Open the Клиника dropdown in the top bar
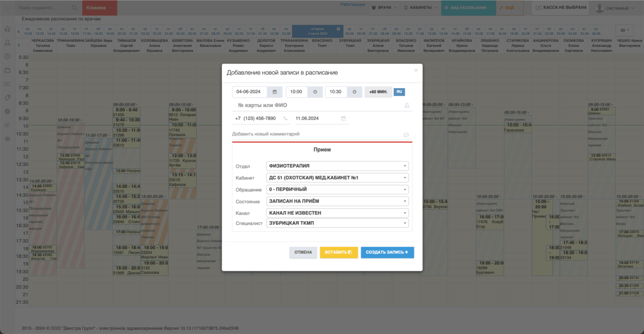The height and width of the screenshot is (334, 644). tap(100, 8)
